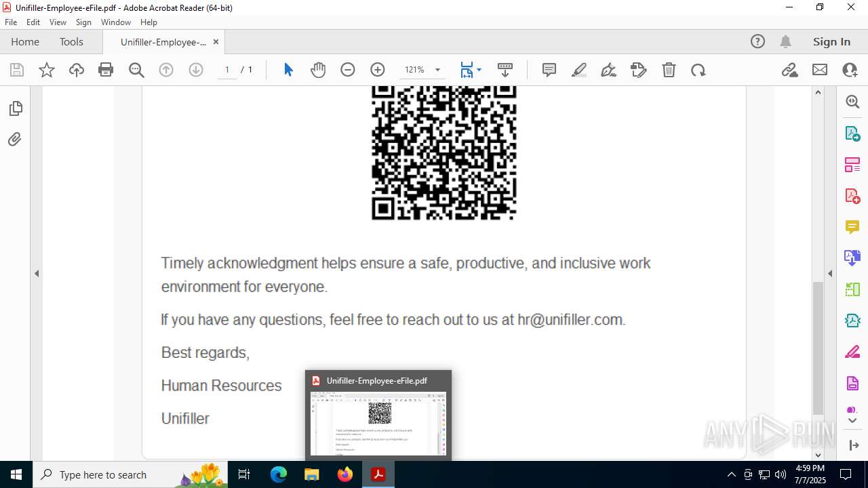Switch to the Home tab
The image size is (868, 488).
pyautogui.click(x=25, y=41)
